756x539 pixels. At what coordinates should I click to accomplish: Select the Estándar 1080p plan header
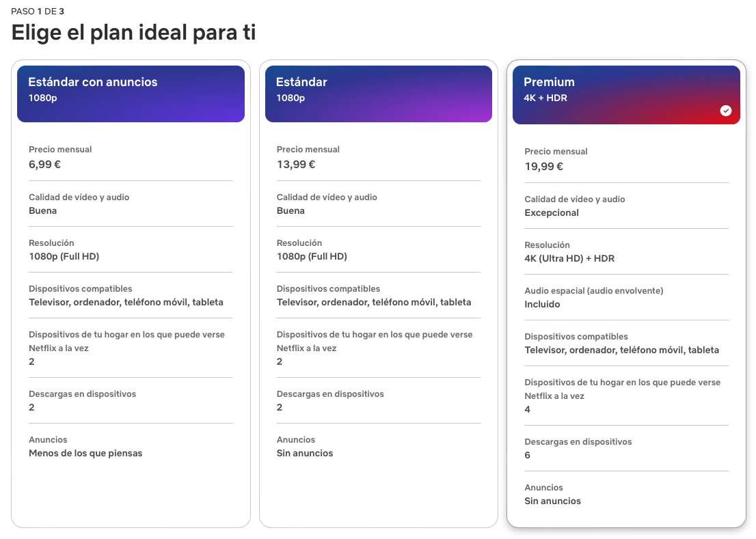379,94
